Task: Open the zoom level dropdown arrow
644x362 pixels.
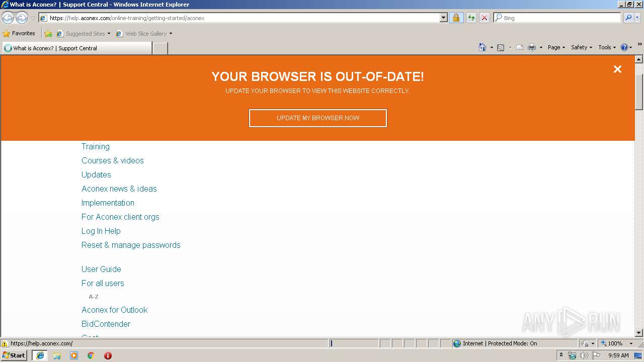Action: click(x=631, y=344)
